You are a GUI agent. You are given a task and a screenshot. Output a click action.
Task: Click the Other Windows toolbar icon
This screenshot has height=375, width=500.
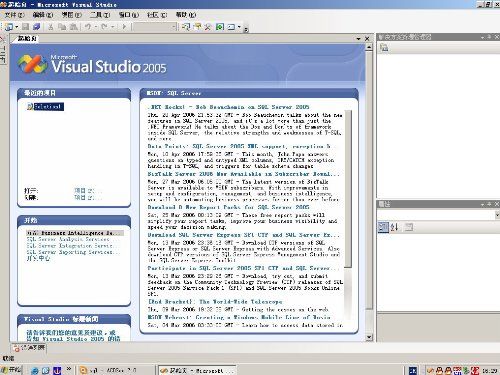231,27
